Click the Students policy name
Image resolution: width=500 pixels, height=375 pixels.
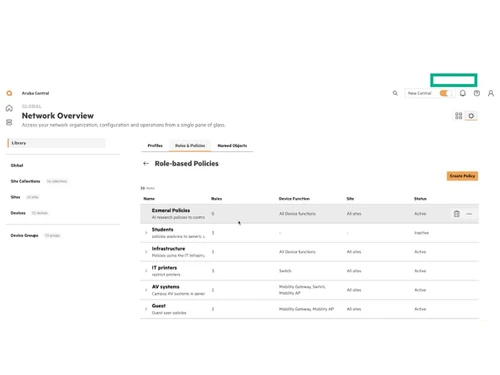pos(163,229)
